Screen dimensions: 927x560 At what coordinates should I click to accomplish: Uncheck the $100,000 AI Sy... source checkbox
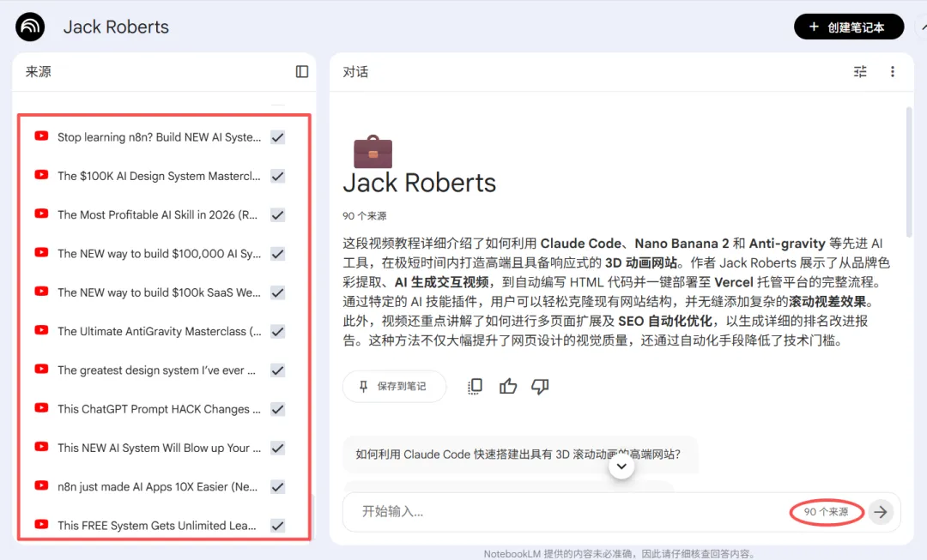(x=278, y=254)
